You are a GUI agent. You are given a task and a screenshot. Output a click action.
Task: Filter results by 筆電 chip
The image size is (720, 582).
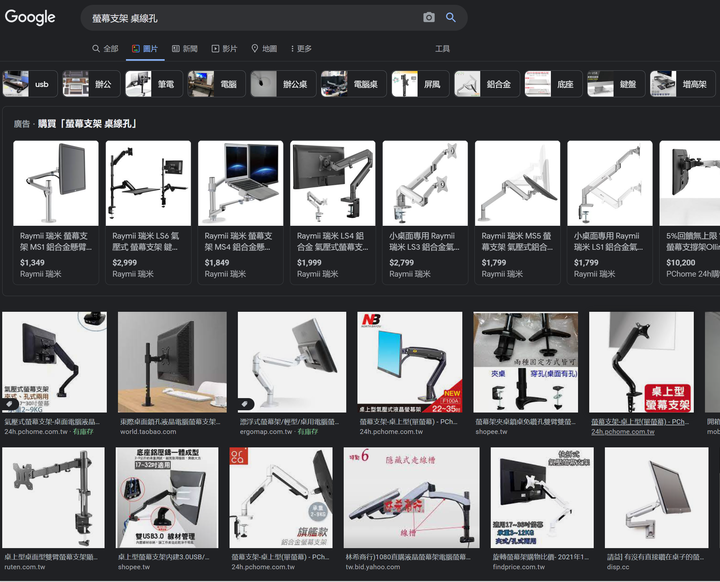pos(154,84)
